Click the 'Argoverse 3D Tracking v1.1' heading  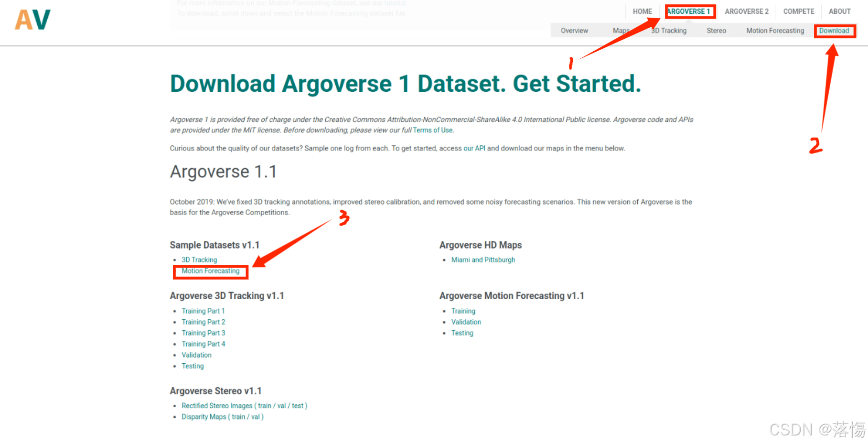click(x=227, y=295)
